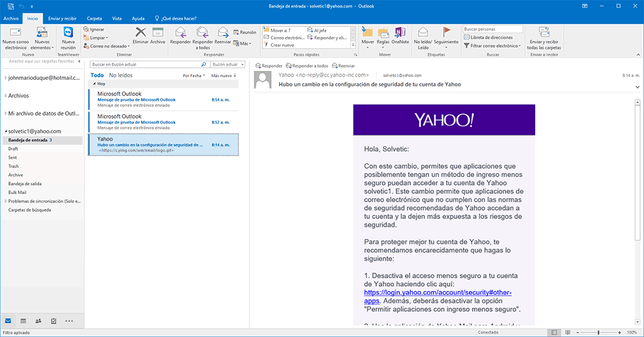Screen dimensions: 644x337
Task: Click Nuevo correo electrónico icon
Action: (x=15, y=38)
